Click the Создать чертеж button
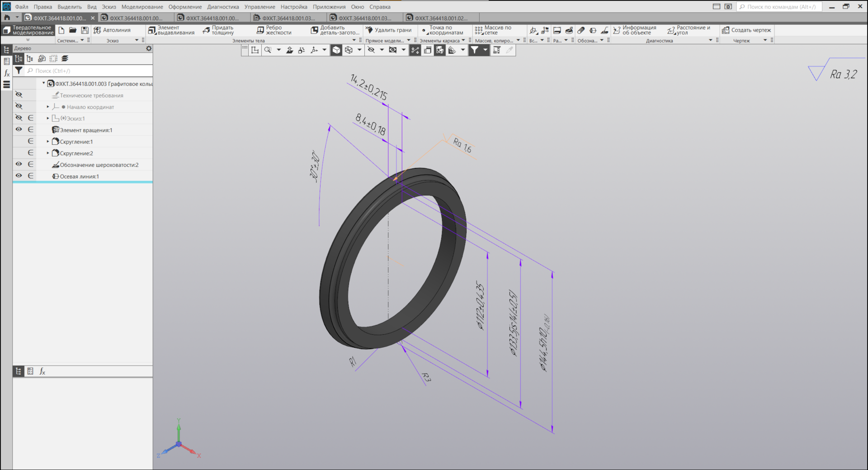 (x=746, y=30)
